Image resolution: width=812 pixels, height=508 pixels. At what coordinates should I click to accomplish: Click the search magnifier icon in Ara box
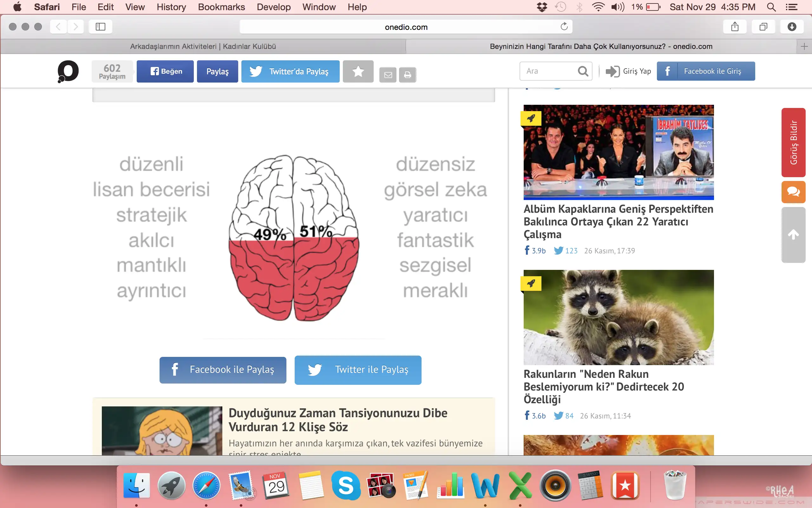[x=583, y=71]
